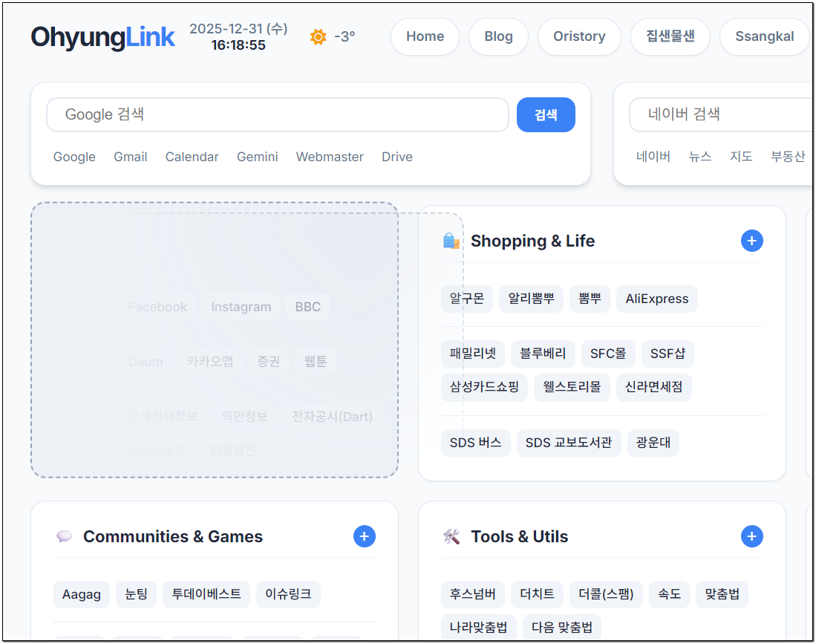Open the Gemini quick link
Screen dimensions: 816x644
tap(257, 157)
